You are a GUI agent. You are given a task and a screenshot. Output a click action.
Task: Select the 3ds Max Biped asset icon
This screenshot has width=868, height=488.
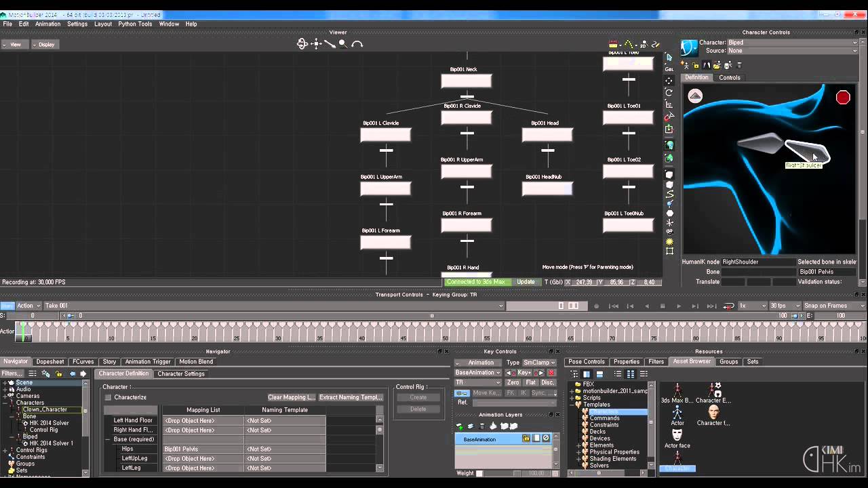(677, 393)
